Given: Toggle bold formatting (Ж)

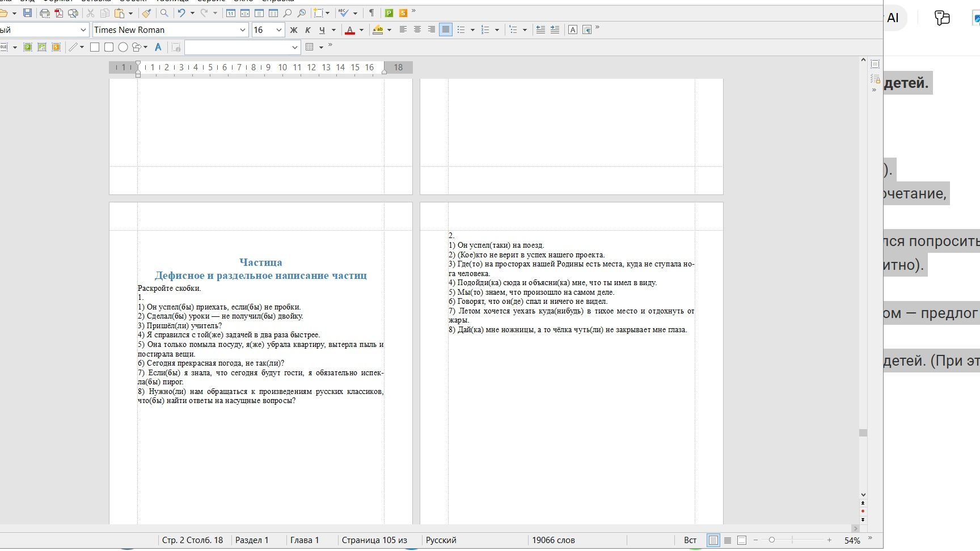Looking at the screenshot, I should 294,29.
